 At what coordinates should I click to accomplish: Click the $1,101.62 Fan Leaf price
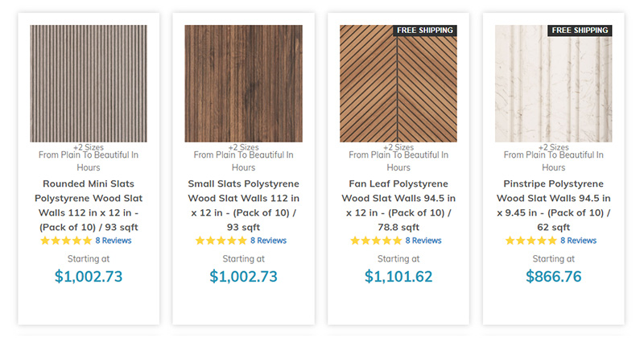click(398, 276)
